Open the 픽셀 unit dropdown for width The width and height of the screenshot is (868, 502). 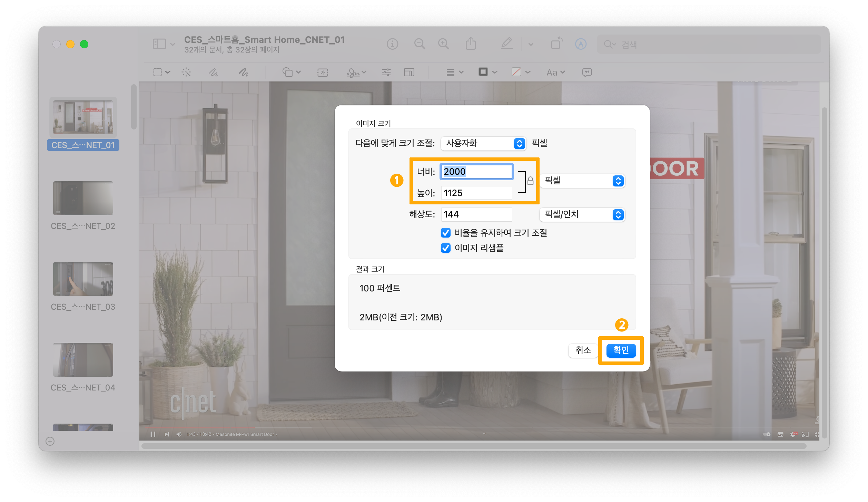pos(582,181)
